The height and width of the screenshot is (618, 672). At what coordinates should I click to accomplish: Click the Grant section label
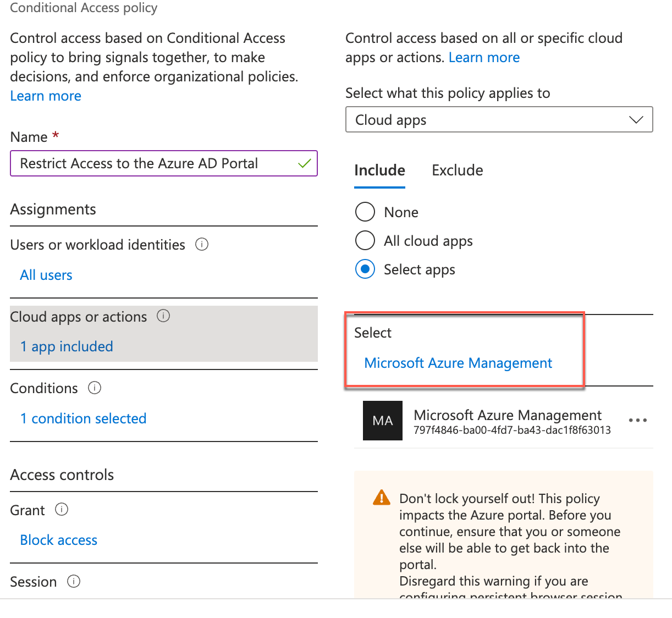click(27, 510)
